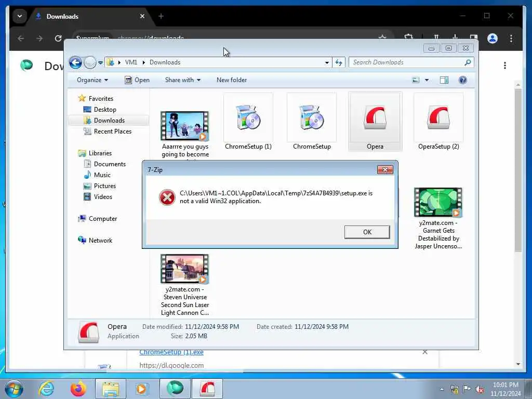Open the Organize menu

coord(92,80)
